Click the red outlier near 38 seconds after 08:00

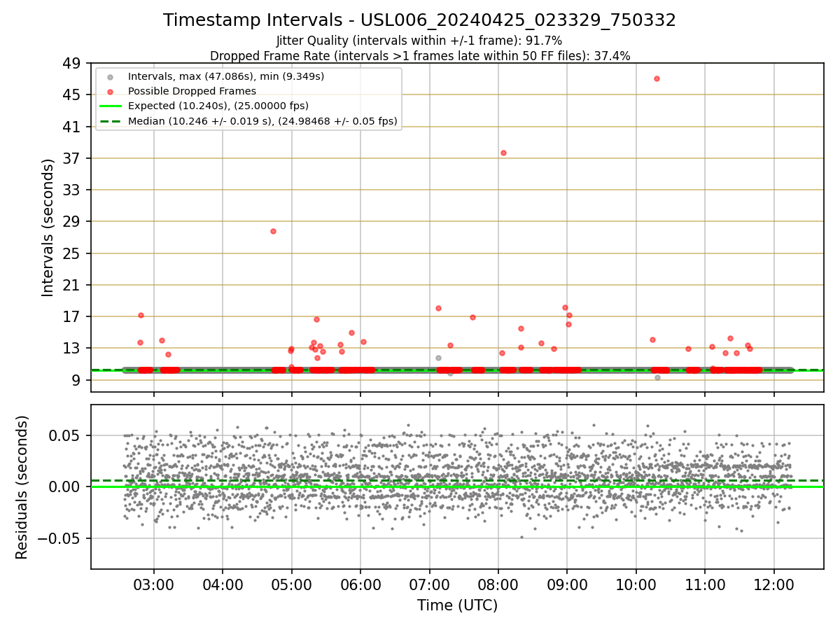(x=503, y=153)
